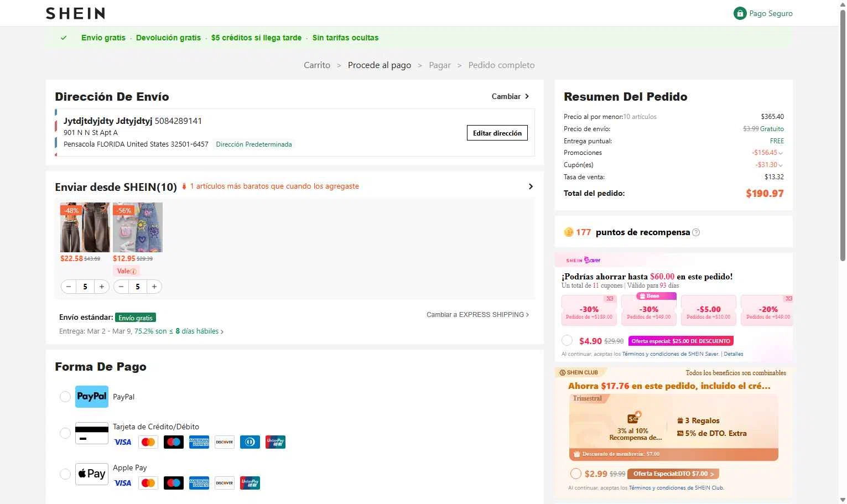Open the Detalles link under SHEIN Saver
847x504 pixels.
point(734,354)
